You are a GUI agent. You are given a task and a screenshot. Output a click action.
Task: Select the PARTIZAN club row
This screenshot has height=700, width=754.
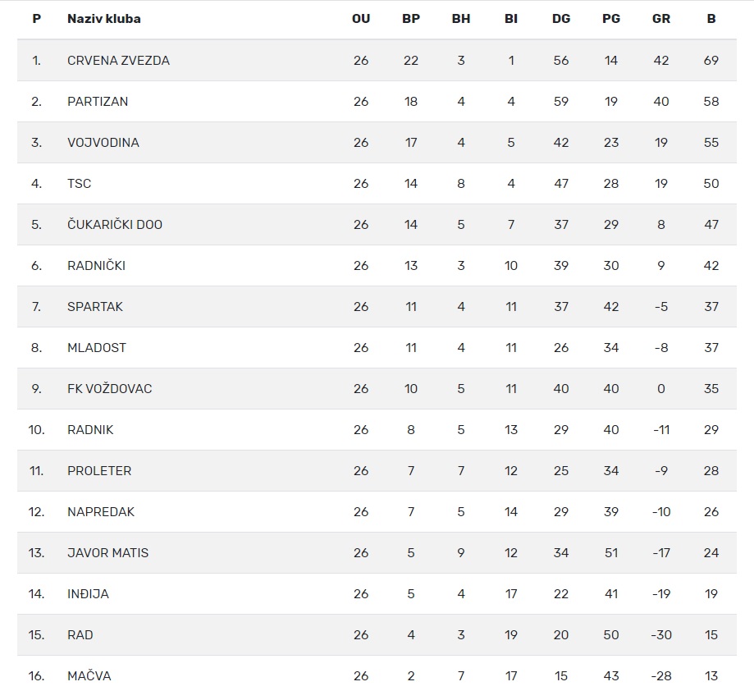pyautogui.click(x=98, y=102)
